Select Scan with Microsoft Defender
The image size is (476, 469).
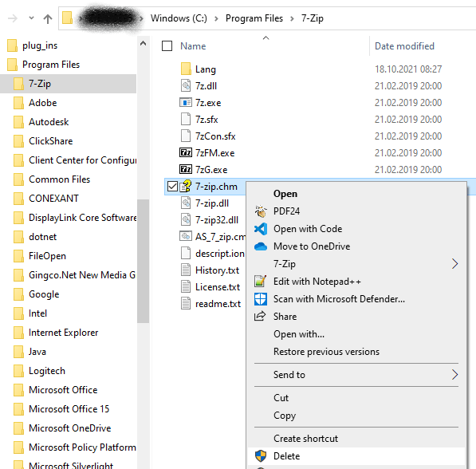click(x=339, y=299)
